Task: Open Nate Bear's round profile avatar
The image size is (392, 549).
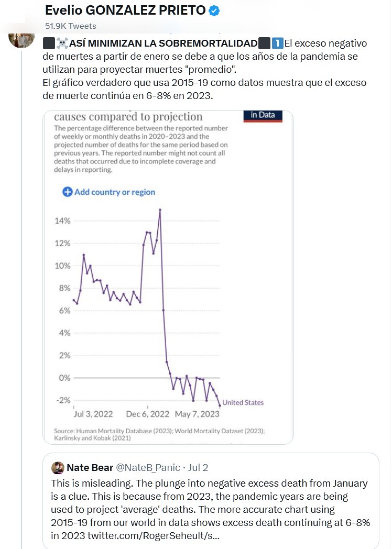Action: [x=58, y=467]
